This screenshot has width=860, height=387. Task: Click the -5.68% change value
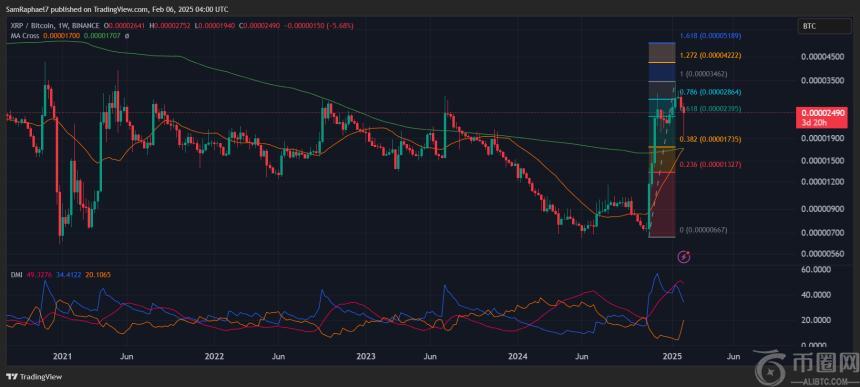[341, 26]
